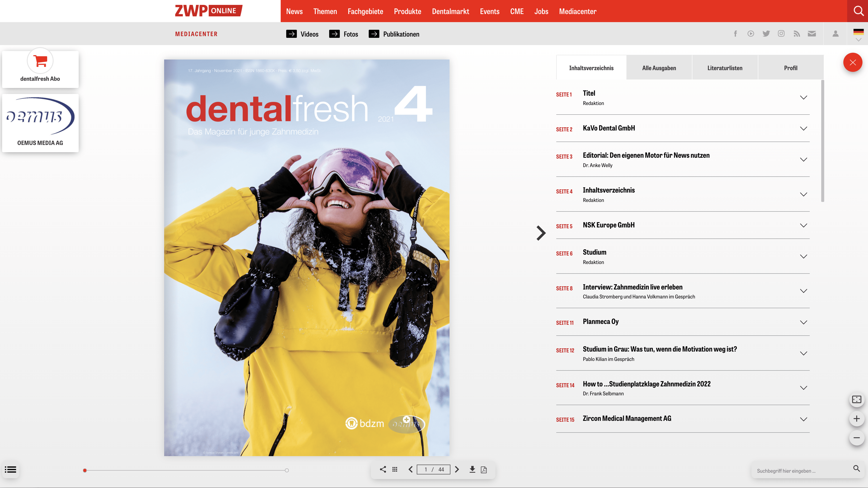Open the Dentalmarkt menu
Screen dimensions: 868x488
450,11
